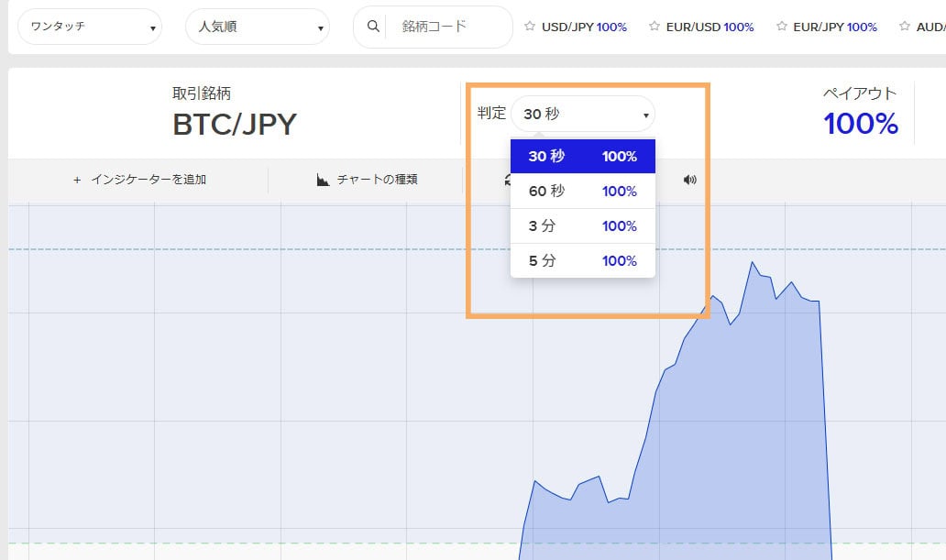Open the 判定 expiry dropdown showing 30 秒
The height and width of the screenshot is (560, 946).
[583, 114]
